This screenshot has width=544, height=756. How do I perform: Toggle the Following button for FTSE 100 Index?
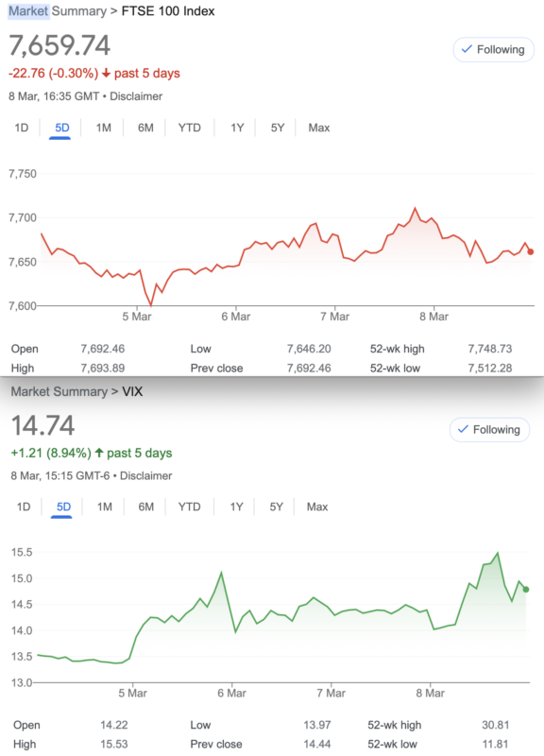pyautogui.click(x=493, y=50)
